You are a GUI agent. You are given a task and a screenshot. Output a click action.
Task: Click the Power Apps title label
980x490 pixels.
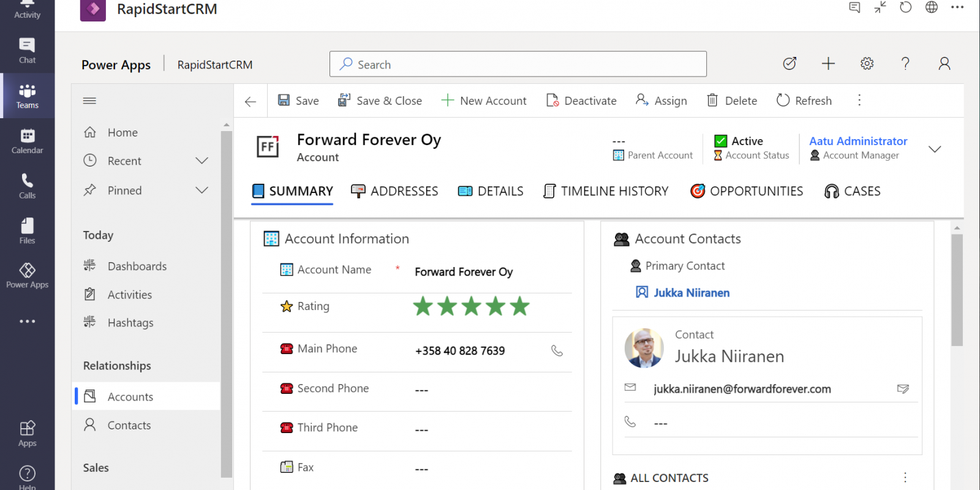(x=116, y=65)
